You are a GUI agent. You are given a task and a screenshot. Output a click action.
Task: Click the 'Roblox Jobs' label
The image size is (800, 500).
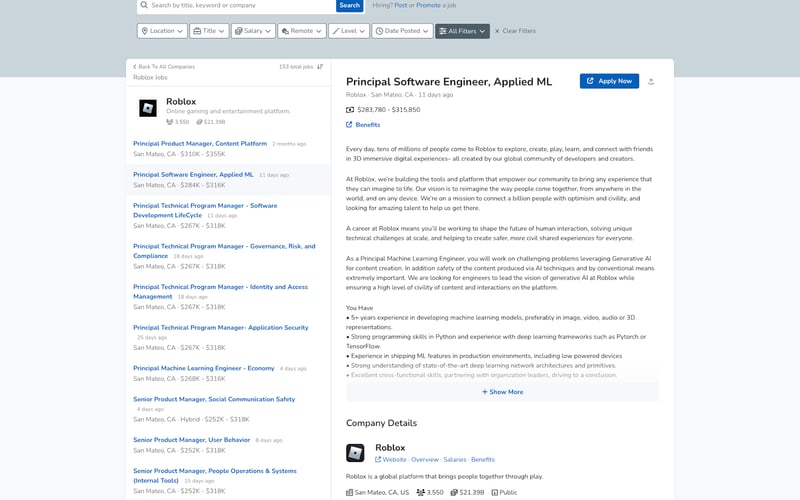tap(150, 78)
